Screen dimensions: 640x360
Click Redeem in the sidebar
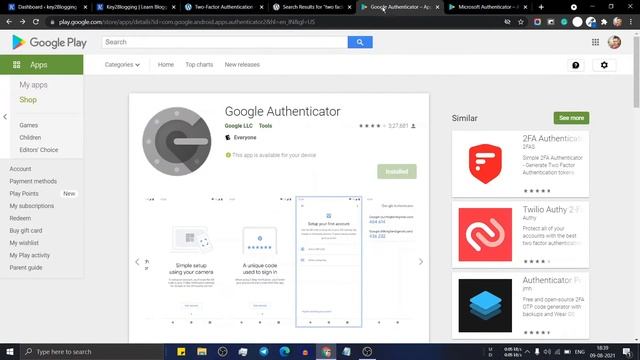pos(20,218)
